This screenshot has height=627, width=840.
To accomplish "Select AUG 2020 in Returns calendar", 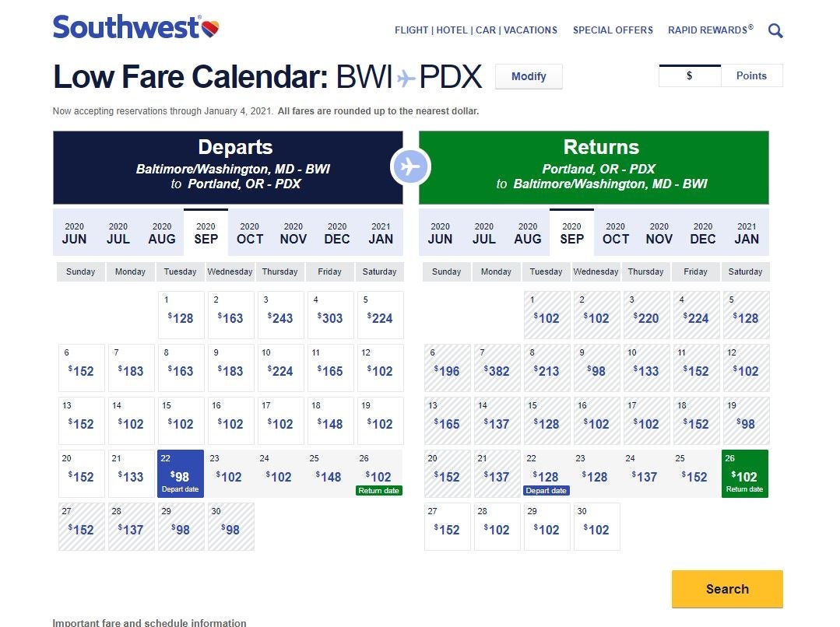I will coord(528,233).
